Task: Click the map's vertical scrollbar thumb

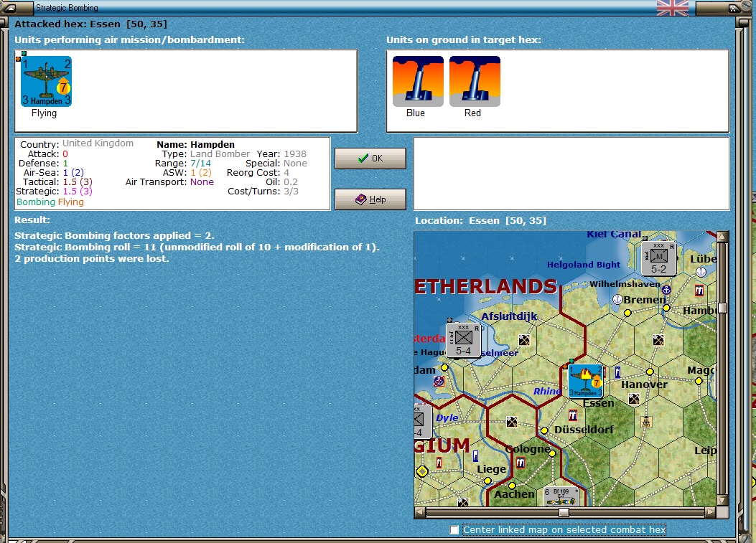Action: coord(722,308)
